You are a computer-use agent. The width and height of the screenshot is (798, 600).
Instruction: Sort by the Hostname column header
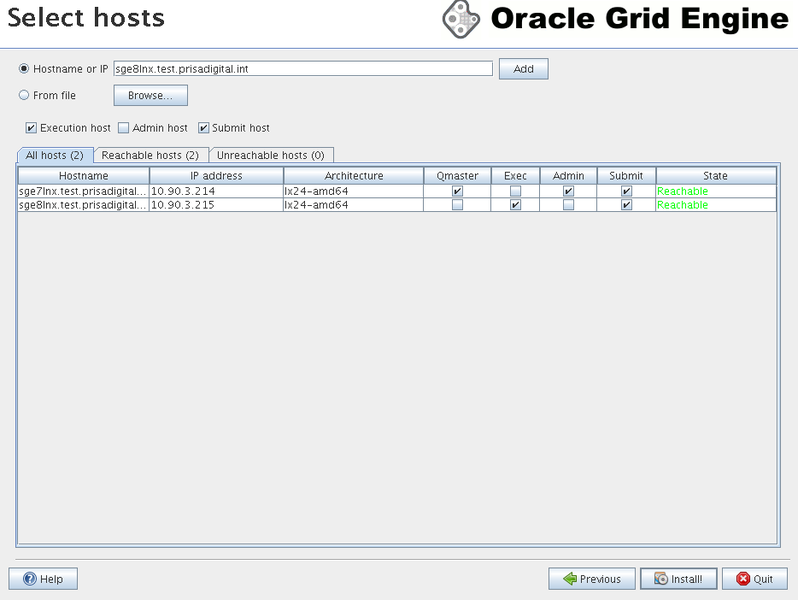tap(83, 176)
